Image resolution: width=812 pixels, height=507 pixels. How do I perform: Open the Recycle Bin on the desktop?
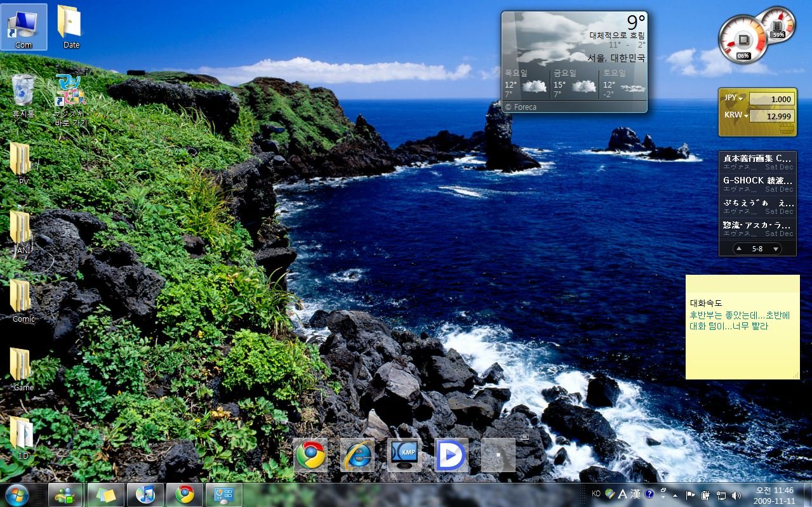(23, 92)
